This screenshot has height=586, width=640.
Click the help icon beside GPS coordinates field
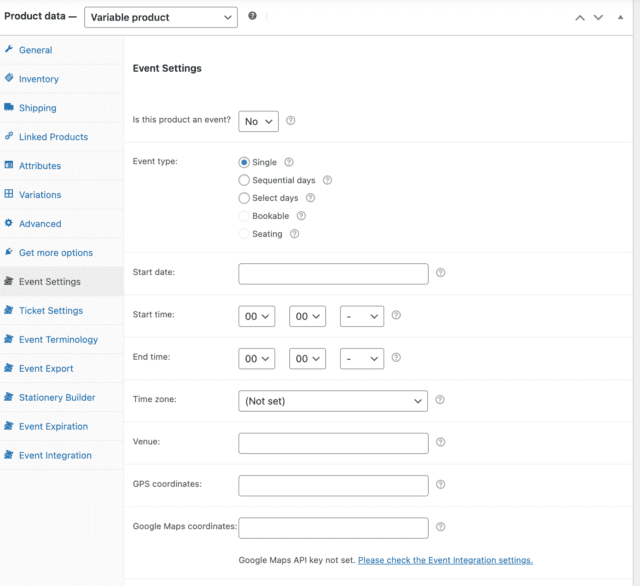[440, 485]
